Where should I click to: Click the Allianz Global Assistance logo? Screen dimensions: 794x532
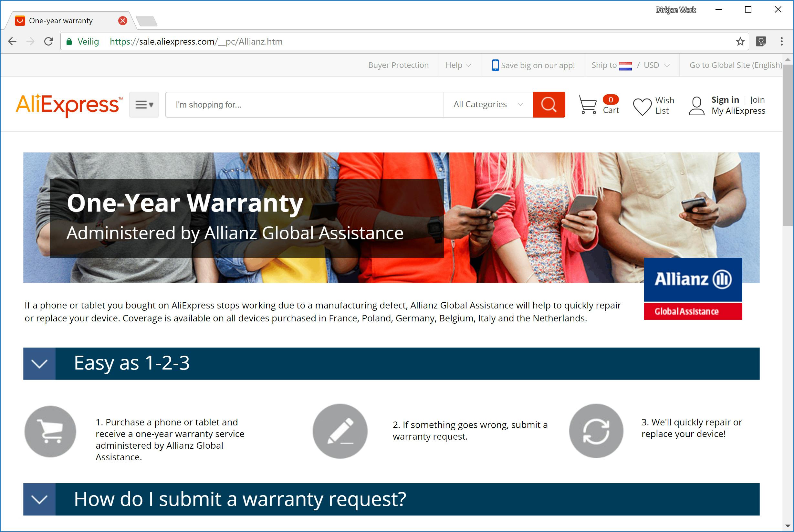693,289
